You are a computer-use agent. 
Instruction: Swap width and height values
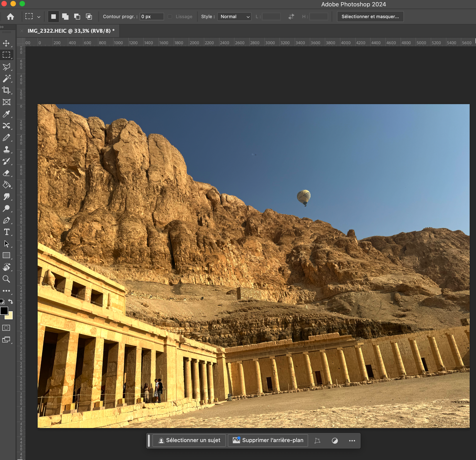pos(291,17)
